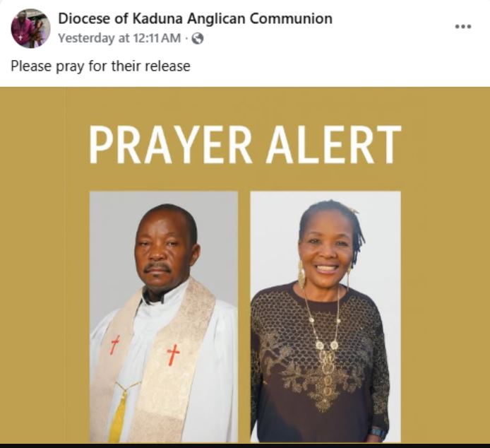The image size is (490, 448).
Task: Visit Diocese of Kaduna Anglican Communion page
Action: tap(196, 19)
